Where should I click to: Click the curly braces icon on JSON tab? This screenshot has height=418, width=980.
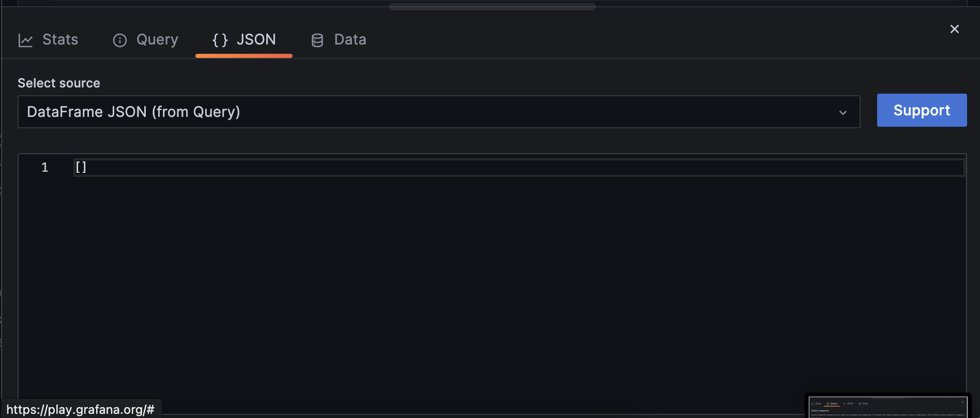tap(219, 39)
